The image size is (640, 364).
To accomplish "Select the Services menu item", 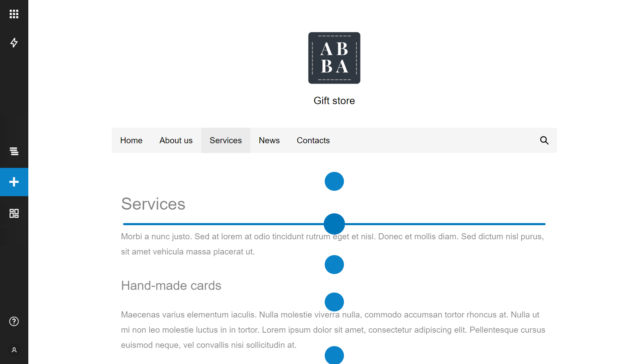I will point(226,140).
